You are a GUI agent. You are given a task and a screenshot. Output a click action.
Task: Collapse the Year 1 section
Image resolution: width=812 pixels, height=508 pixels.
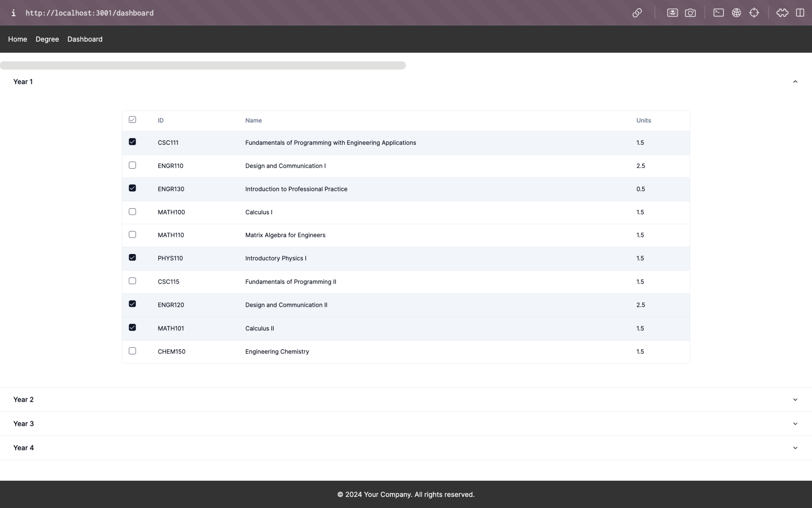coord(795,82)
